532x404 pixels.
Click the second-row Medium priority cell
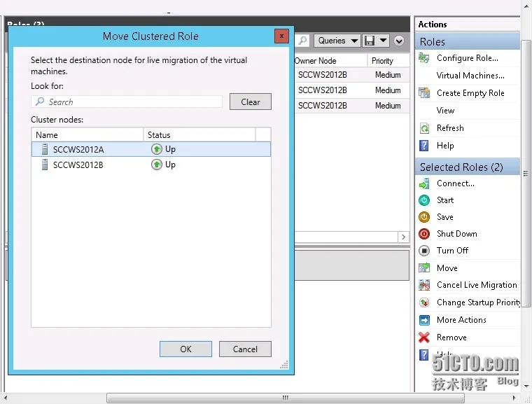click(388, 90)
